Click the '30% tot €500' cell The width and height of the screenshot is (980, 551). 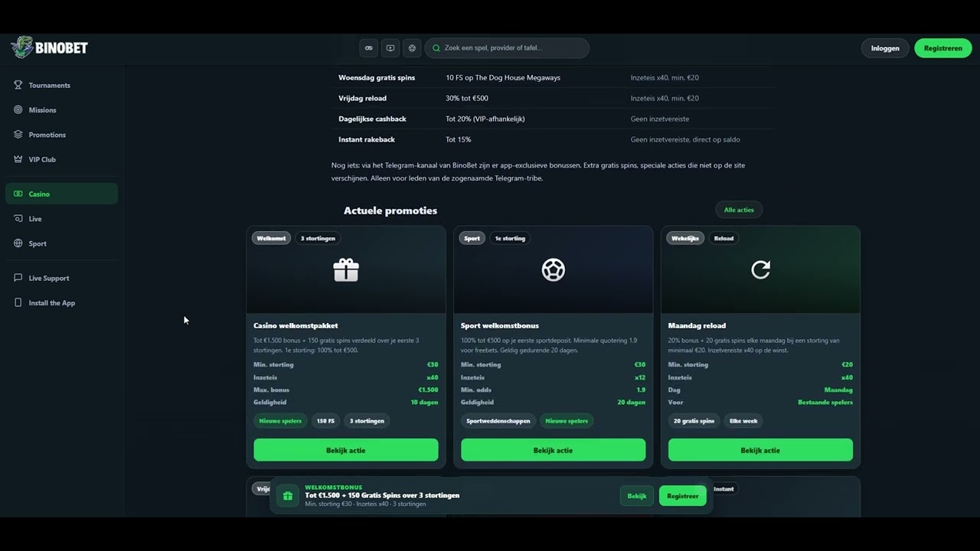pos(467,98)
